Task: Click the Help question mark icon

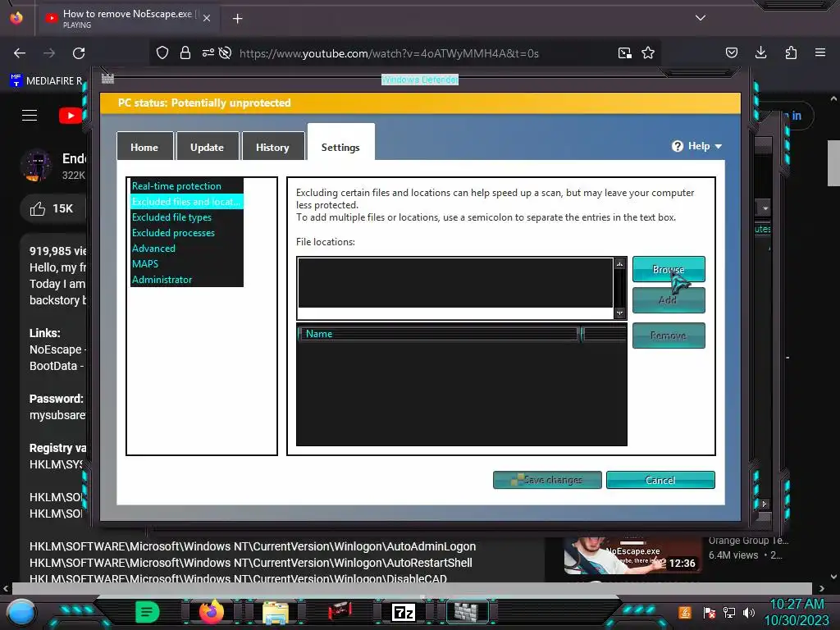Action: point(677,146)
